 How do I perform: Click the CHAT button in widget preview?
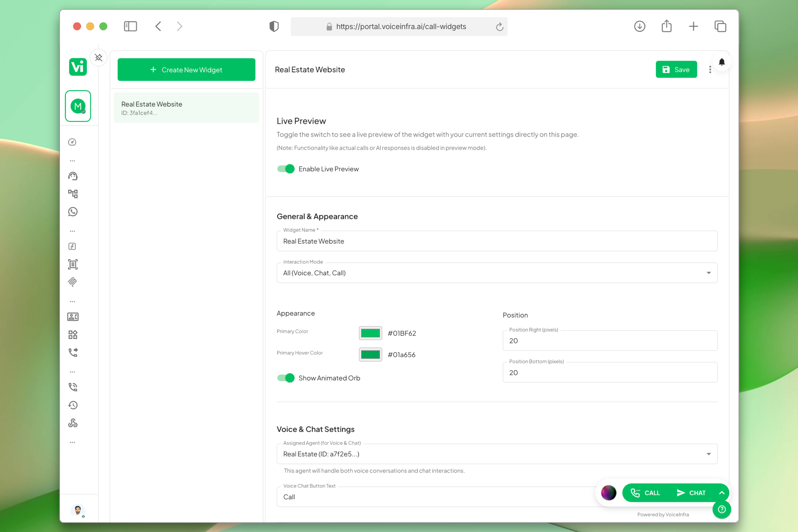tap(691, 493)
